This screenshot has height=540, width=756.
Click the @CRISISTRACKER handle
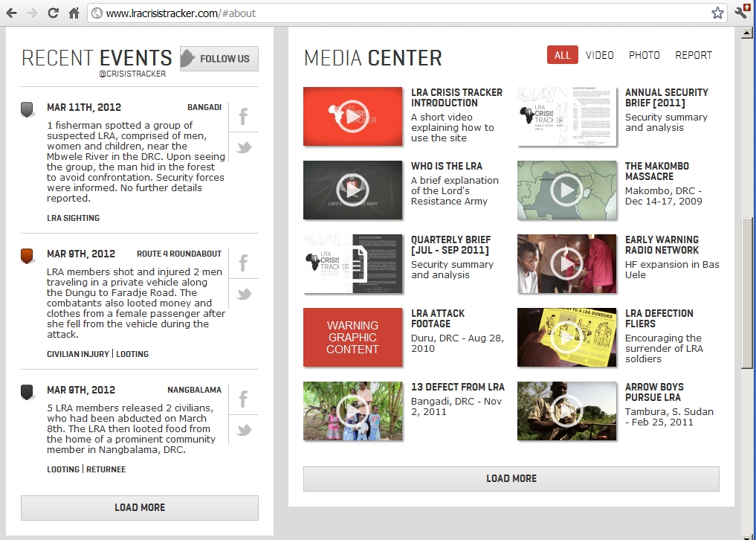pyautogui.click(x=132, y=74)
